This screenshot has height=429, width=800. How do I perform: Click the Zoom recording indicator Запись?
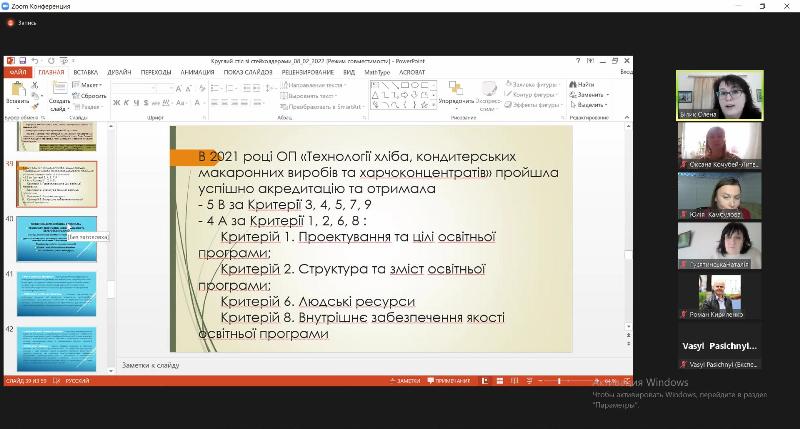point(21,23)
